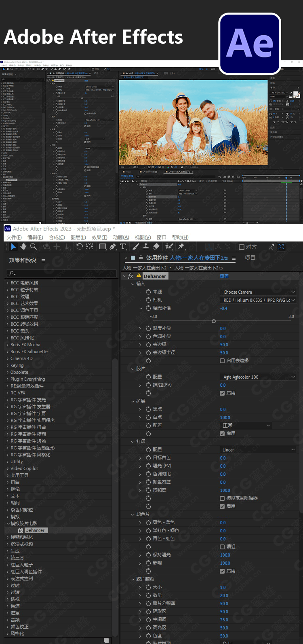This screenshot has height=644, width=303.
Task: Close the 效果控件 panel tab
Action: (x=126, y=258)
